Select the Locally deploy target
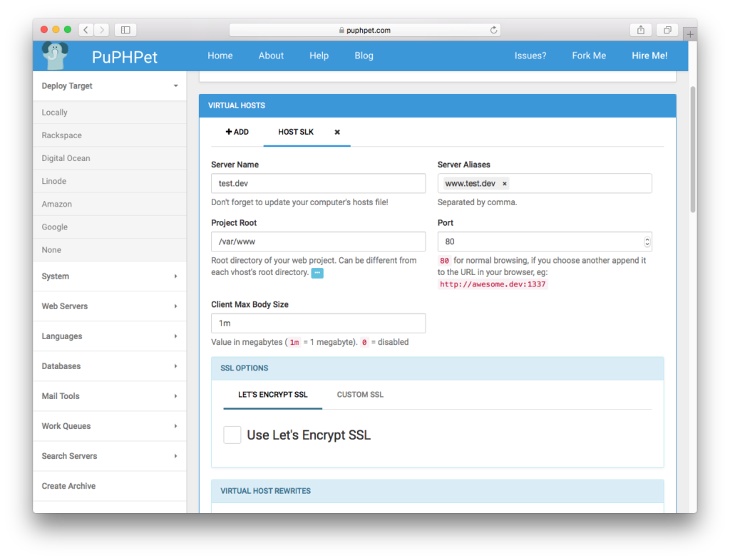This screenshot has width=730, height=560. pyautogui.click(x=110, y=113)
